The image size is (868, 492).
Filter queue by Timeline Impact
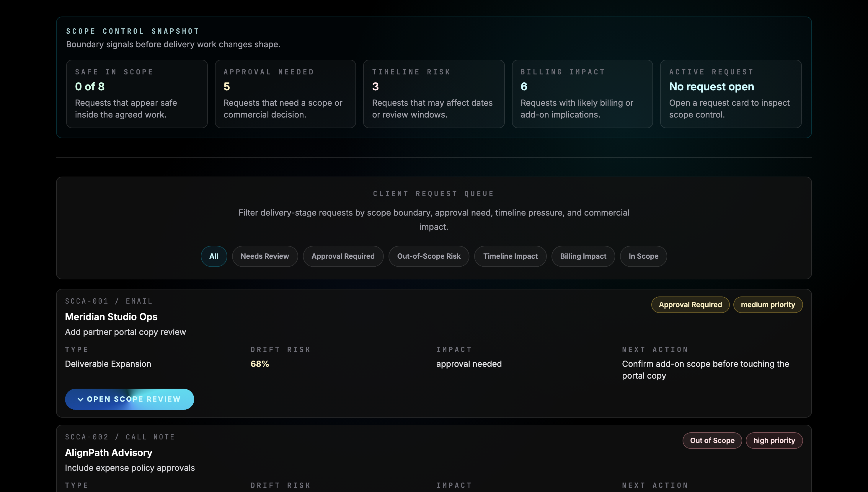point(510,256)
